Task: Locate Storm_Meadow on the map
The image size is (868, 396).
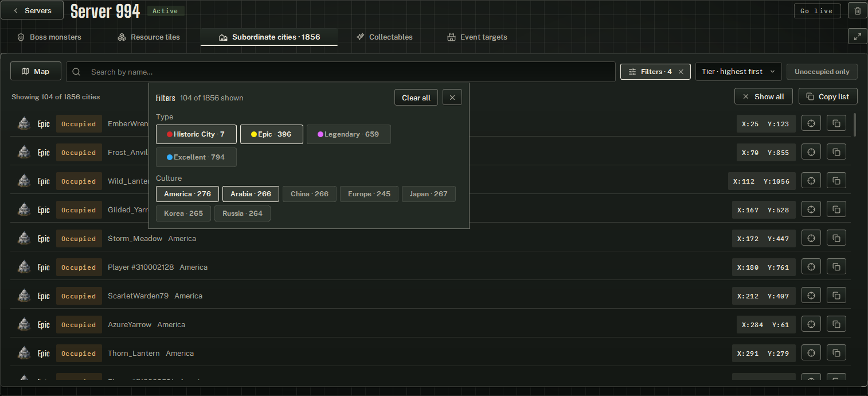Action: pos(811,238)
